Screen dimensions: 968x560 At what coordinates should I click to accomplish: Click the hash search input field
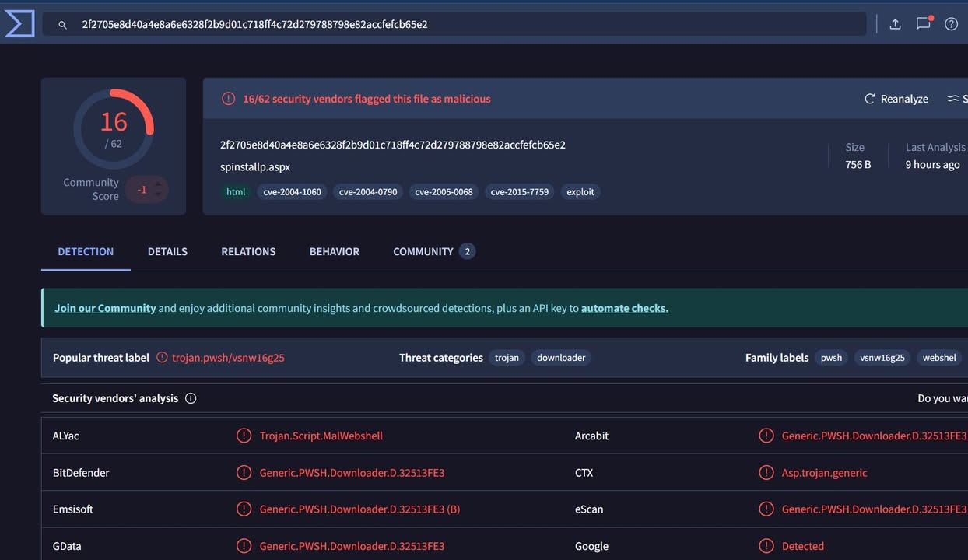click(x=467, y=24)
